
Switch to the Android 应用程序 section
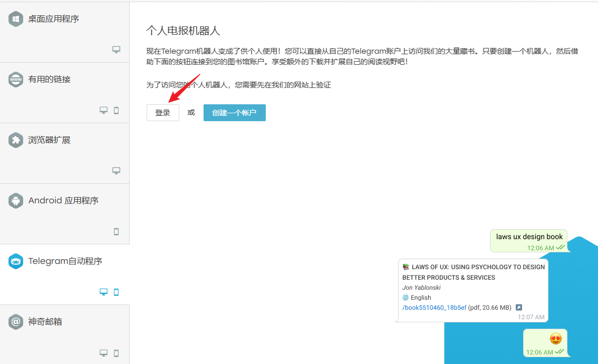(63, 201)
